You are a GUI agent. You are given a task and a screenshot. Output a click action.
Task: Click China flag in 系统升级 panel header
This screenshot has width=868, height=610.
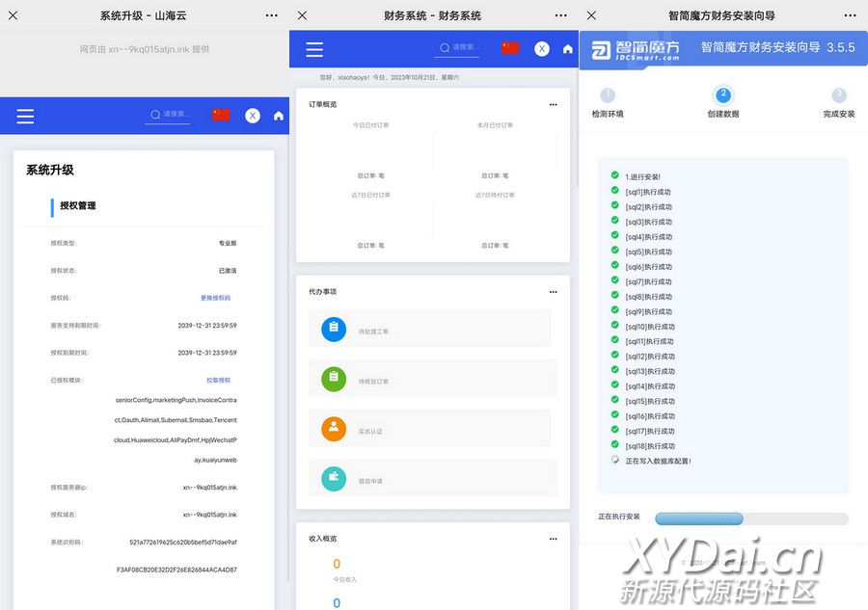pos(221,115)
